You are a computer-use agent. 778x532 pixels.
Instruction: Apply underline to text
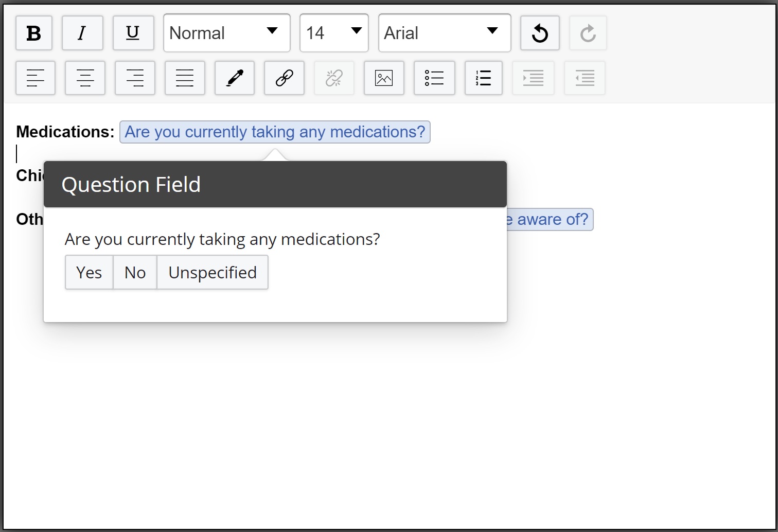pyautogui.click(x=133, y=33)
